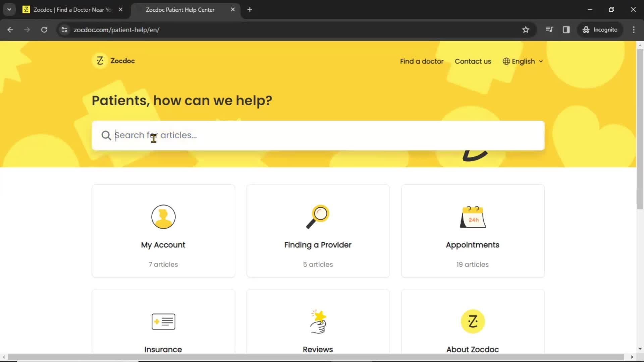Click the scroll down arrow of vertical scrollbar

[640, 349]
